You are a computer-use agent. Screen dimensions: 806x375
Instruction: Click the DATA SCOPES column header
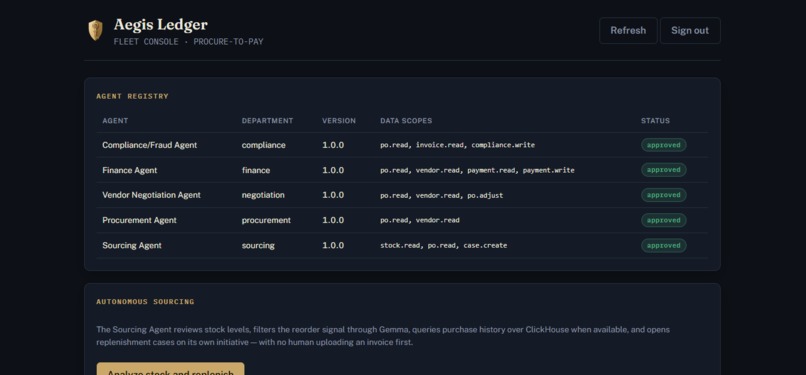pos(406,121)
